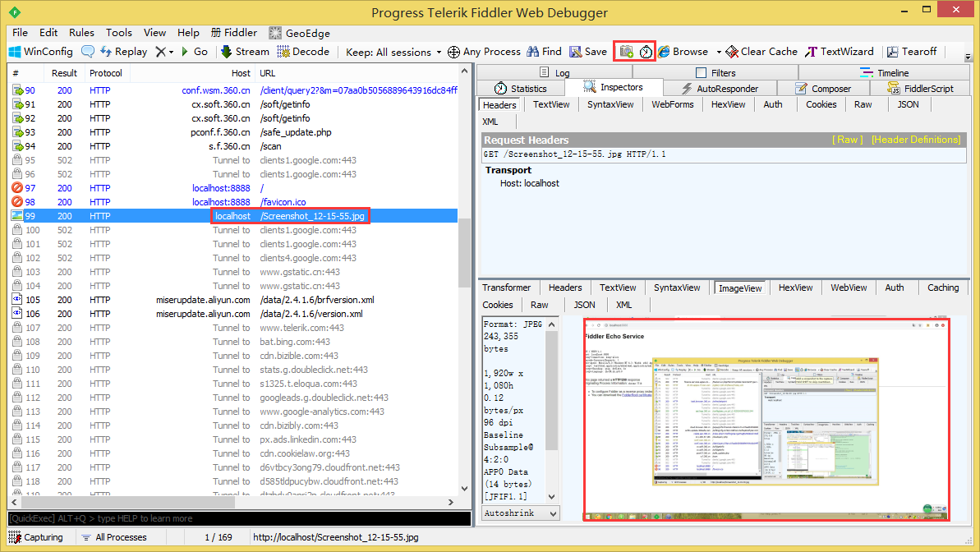This screenshot has height=552, width=980.
Task: Click the lock icon of session 103
Action: [17, 272]
